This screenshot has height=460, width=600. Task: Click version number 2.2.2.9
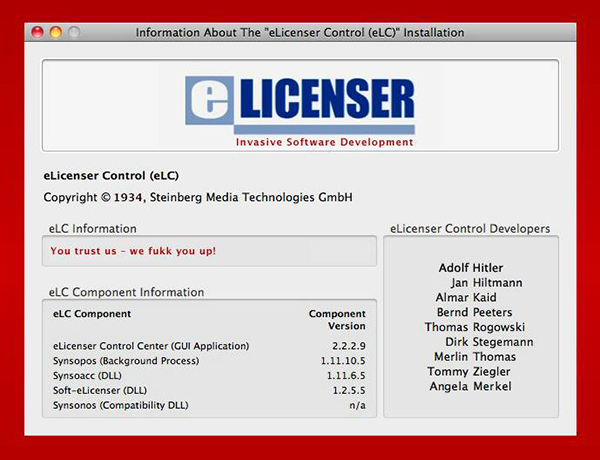(x=346, y=346)
